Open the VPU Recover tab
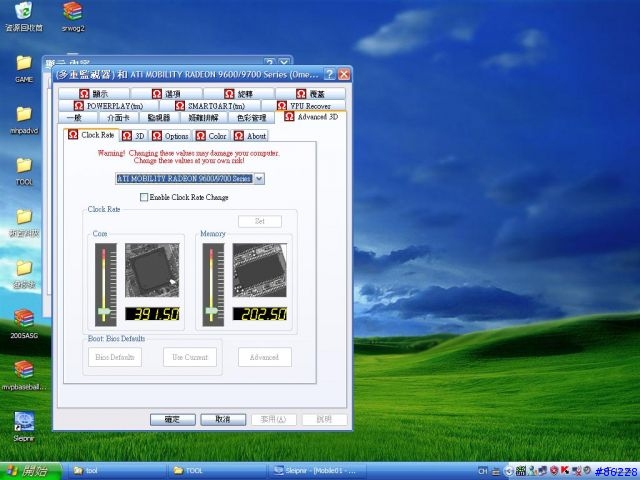Viewport: 640px width, 480px height. point(304,106)
